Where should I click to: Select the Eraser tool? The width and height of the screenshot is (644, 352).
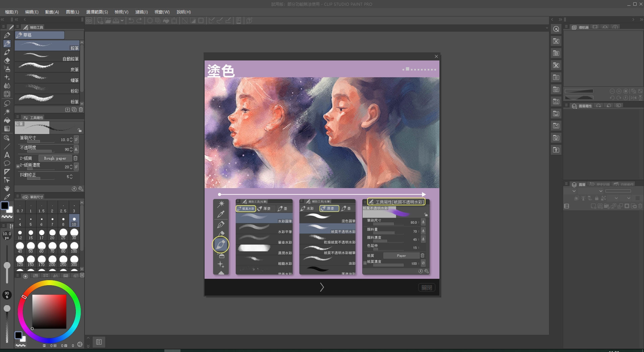tap(7, 60)
